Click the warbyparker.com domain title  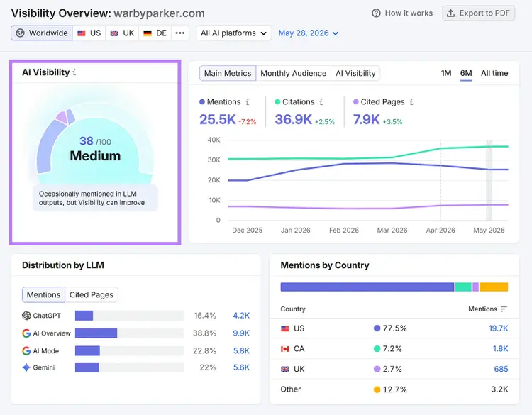pyautogui.click(x=159, y=13)
